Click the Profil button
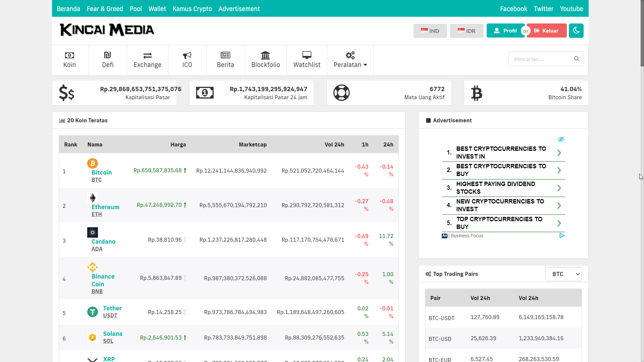Image resolution: width=644 pixels, height=362 pixels. pos(505,31)
